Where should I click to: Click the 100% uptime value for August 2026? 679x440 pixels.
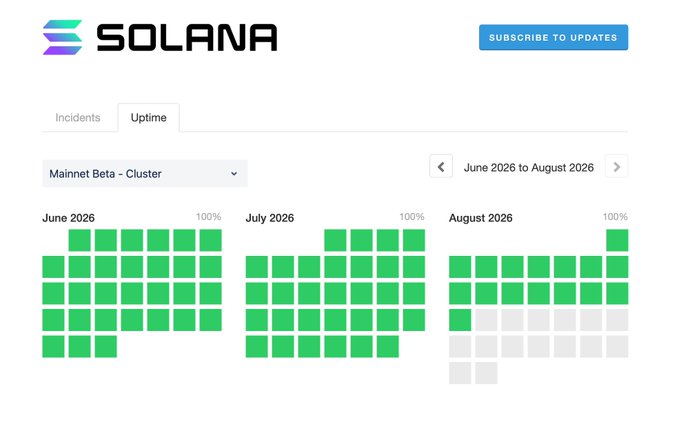(x=615, y=217)
